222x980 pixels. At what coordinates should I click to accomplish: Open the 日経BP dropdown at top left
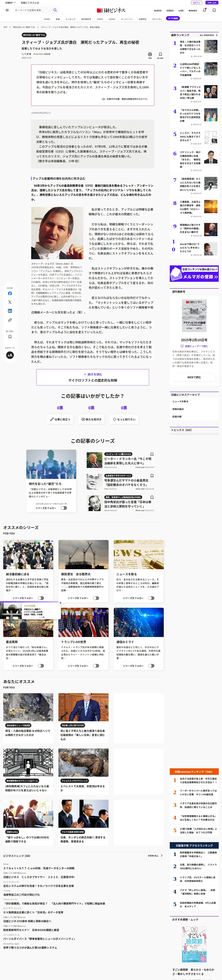[x=11, y=3]
